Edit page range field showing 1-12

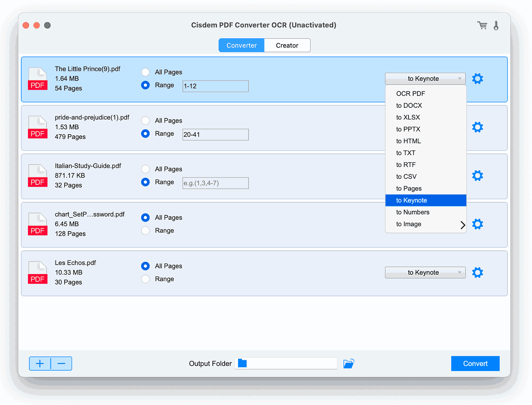tap(215, 86)
